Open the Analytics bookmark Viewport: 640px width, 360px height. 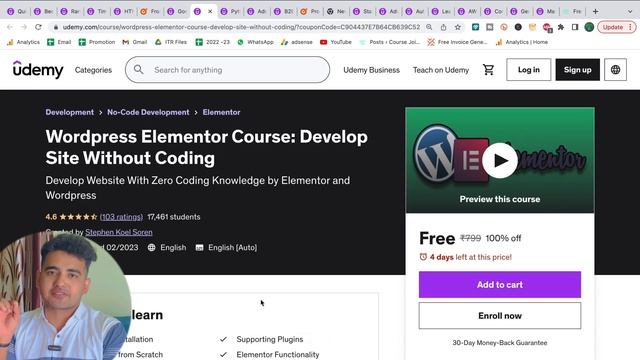tap(23, 42)
